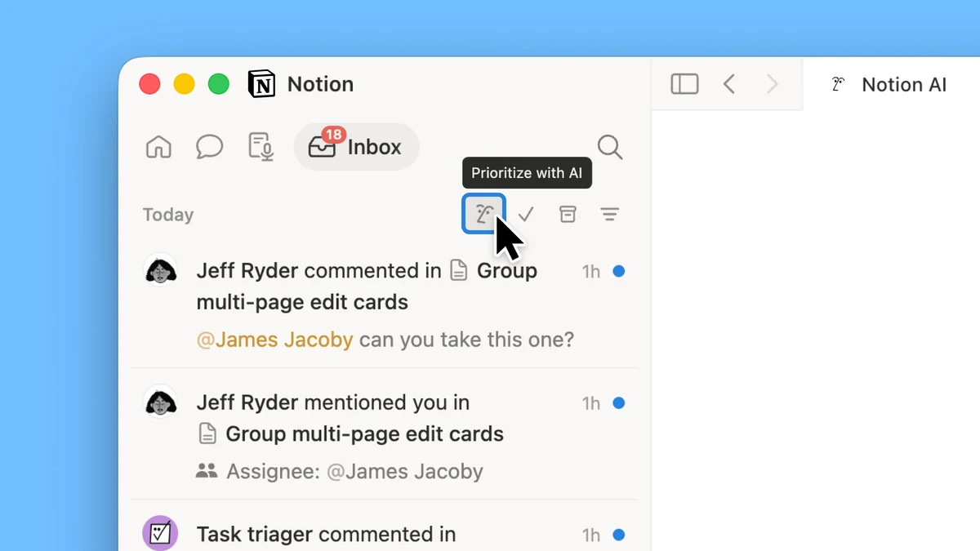Toggle the sidebar panel icon

click(684, 84)
